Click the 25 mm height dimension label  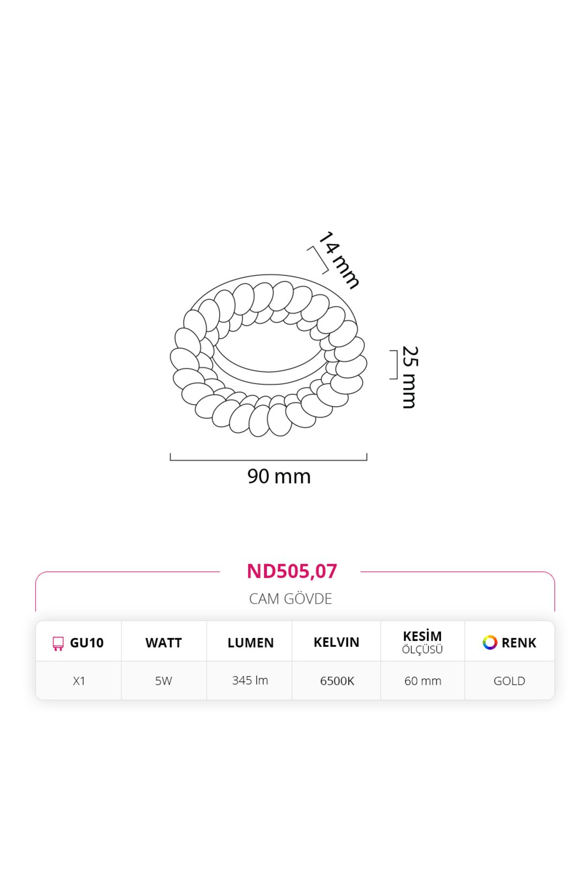coord(409,377)
